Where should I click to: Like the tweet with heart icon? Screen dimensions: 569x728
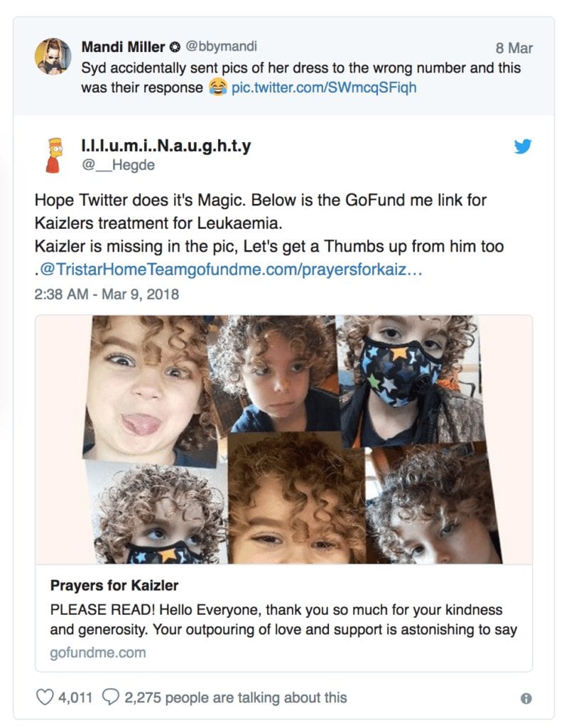click(x=45, y=697)
